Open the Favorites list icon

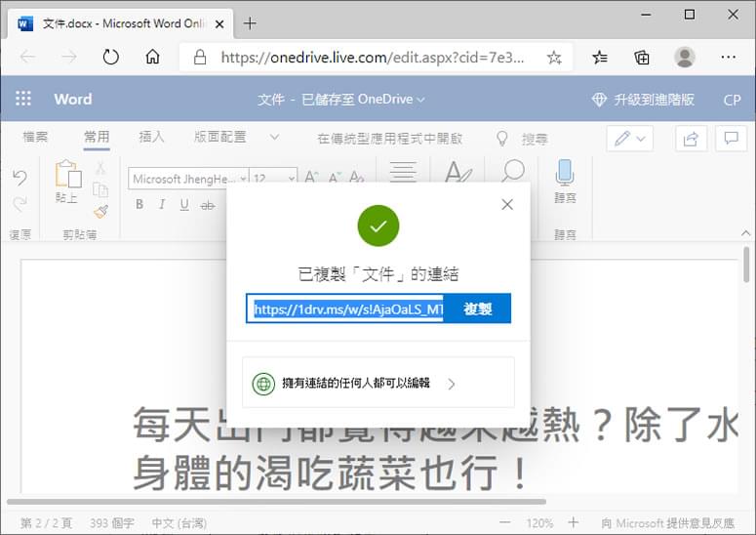click(x=600, y=58)
